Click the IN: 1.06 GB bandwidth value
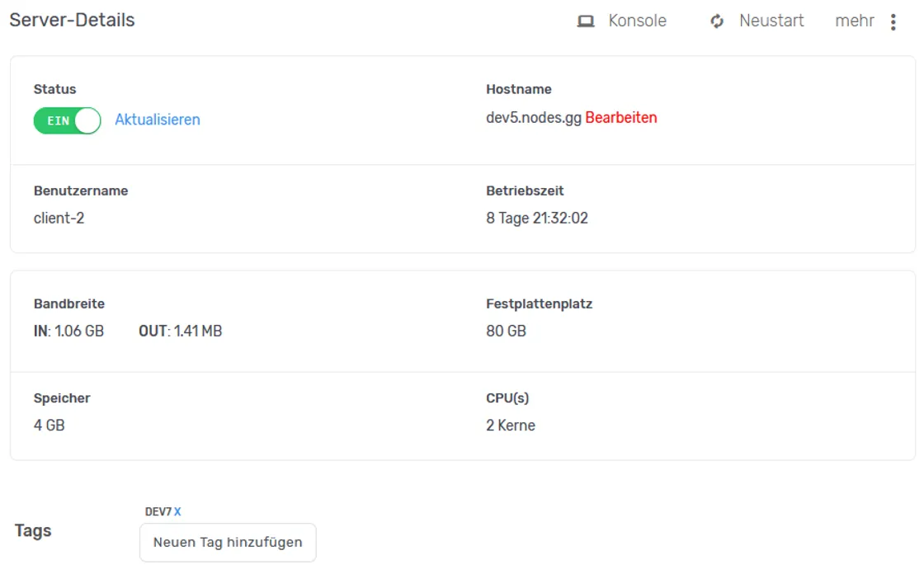 pos(68,332)
